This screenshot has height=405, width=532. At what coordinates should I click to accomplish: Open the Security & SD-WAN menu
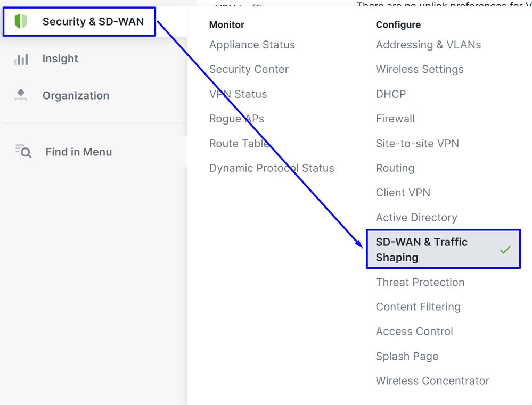(93, 22)
